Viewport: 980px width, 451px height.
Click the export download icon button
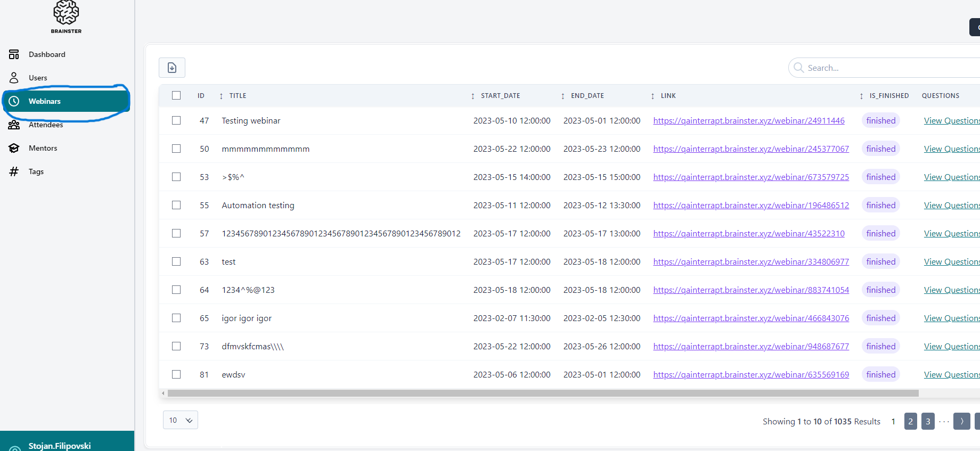(172, 68)
